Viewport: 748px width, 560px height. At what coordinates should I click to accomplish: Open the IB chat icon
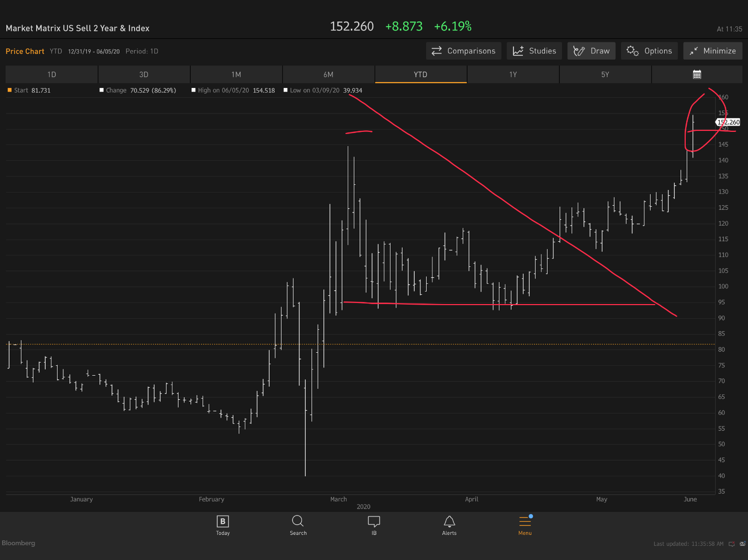point(374,525)
